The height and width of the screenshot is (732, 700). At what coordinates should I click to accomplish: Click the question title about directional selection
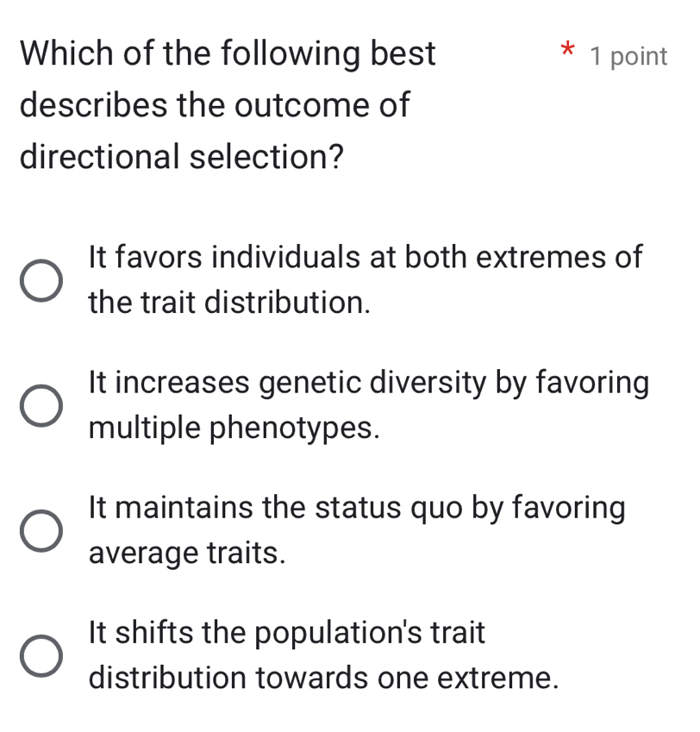point(228,105)
